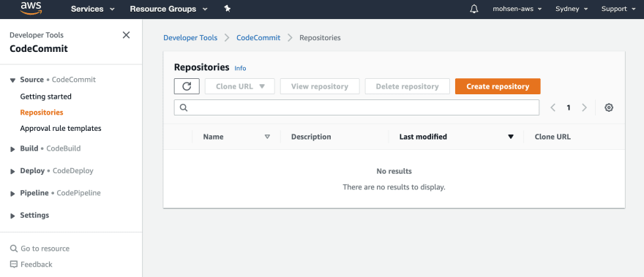Click the refresh repositories icon button
The height and width of the screenshot is (277, 644).
click(x=187, y=86)
